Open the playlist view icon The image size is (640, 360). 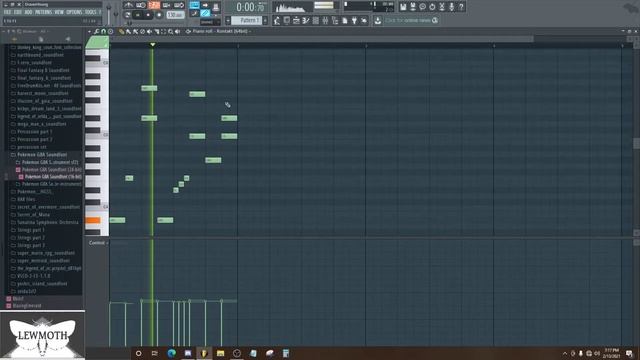296,20
